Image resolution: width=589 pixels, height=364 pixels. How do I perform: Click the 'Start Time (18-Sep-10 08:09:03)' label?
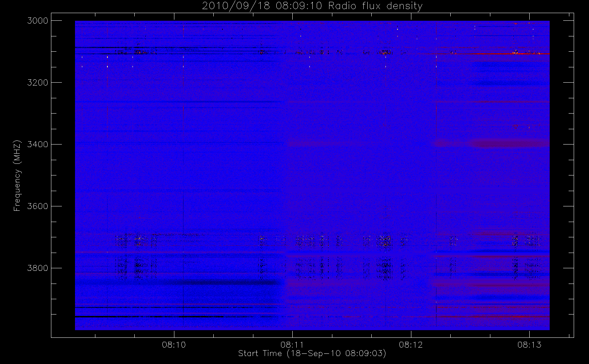312,353
